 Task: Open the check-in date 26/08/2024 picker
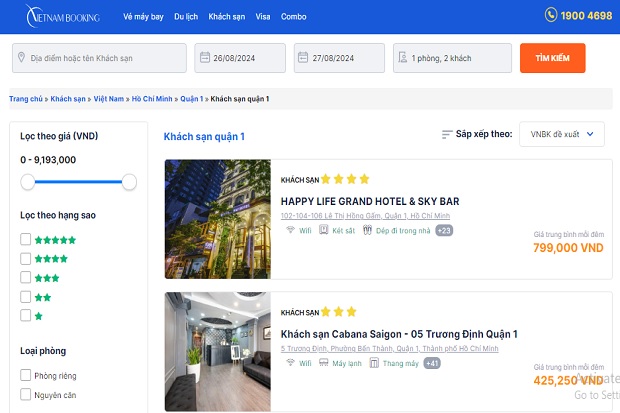tap(240, 58)
